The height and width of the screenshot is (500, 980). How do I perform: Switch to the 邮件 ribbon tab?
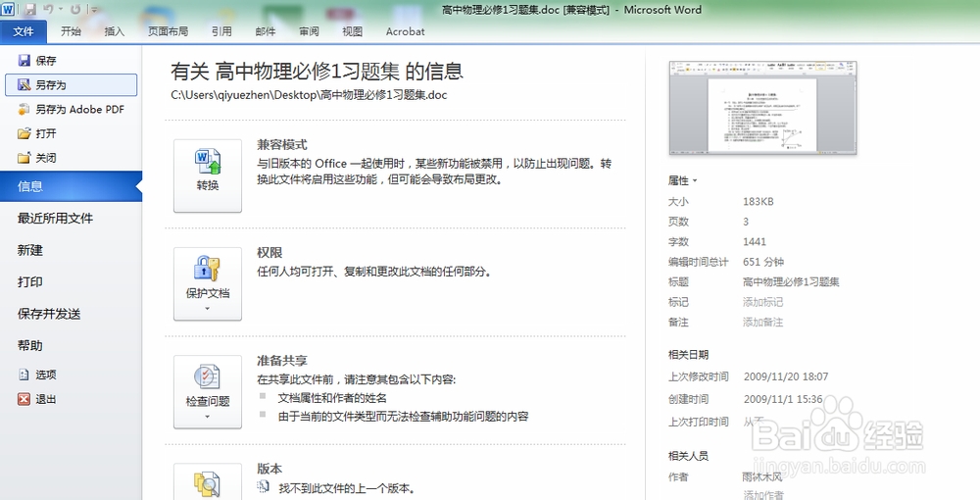pyautogui.click(x=266, y=31)
